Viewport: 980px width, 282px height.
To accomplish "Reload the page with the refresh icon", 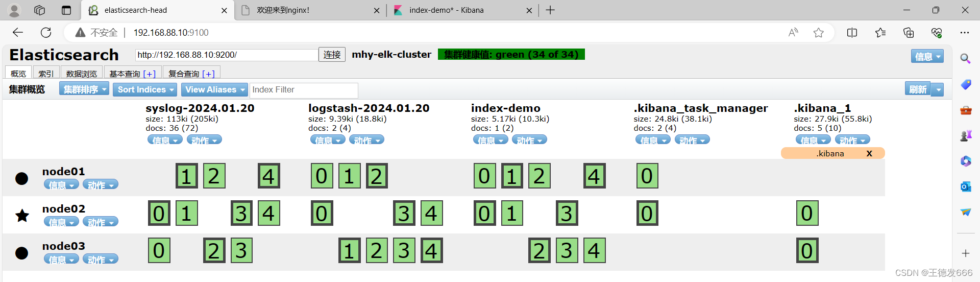I will [46, 33].
